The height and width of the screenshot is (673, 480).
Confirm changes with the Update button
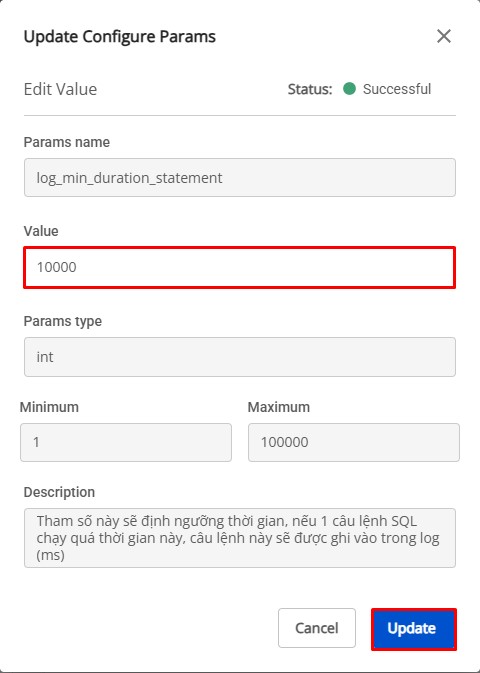tap(413, 628)
